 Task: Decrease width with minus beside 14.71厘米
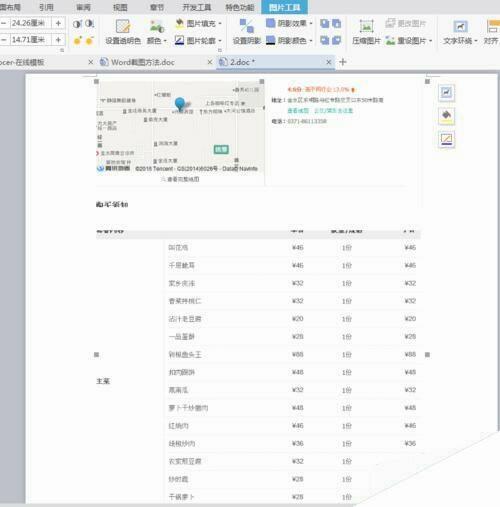(4, 40)
